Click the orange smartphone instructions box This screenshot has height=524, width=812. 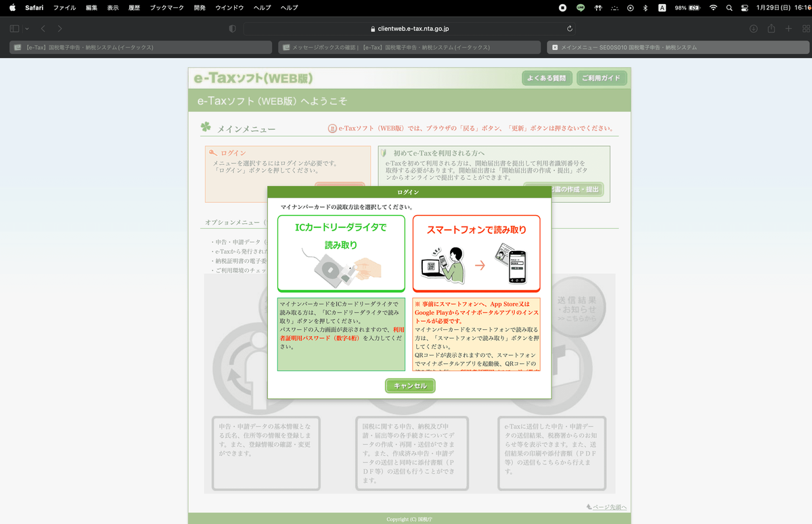point(476,334)
